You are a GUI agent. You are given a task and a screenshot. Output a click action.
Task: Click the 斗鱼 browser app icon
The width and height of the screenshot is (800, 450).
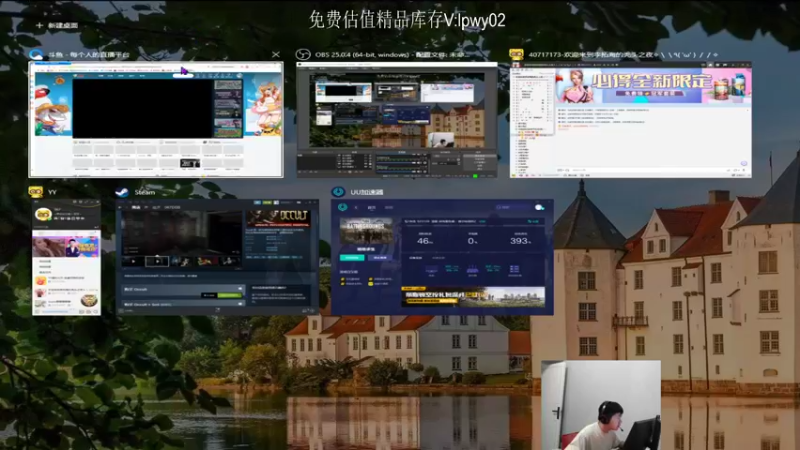pos(36,54)
